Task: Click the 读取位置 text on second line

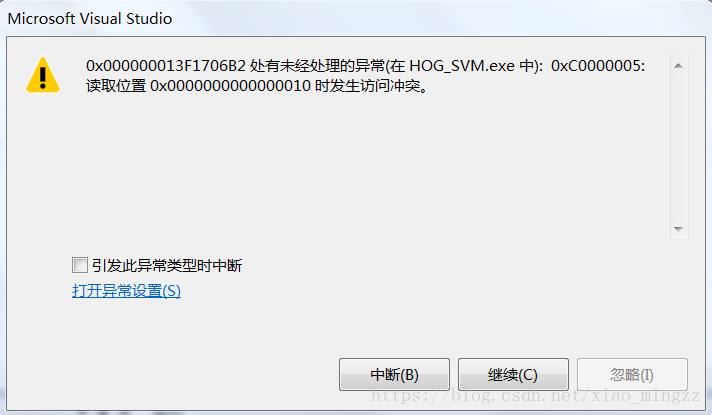Action: (116, 85)
